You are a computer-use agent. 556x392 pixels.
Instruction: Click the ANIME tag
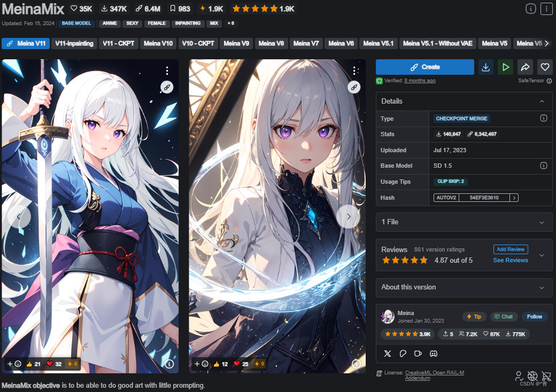[x=110, y=23]
